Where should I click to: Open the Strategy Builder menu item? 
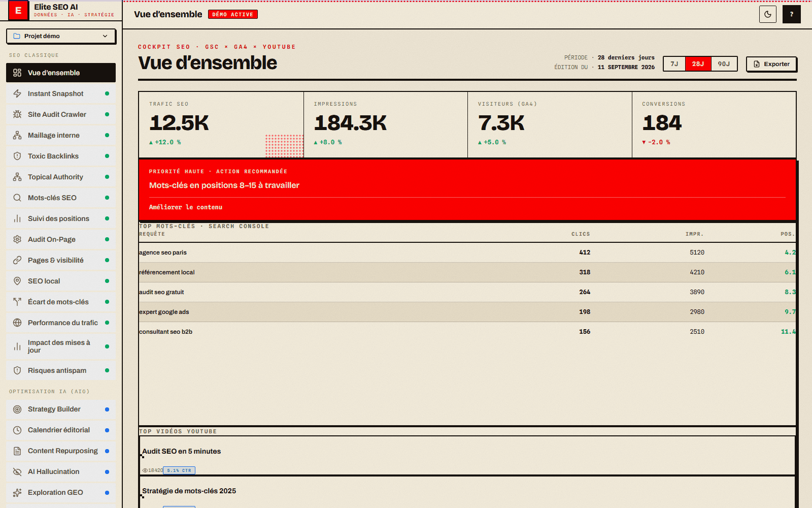61,409
